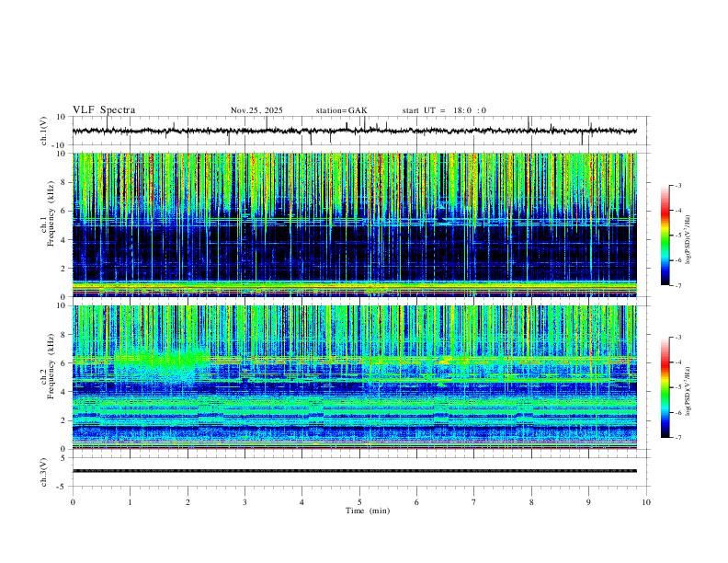728x563 pixels.
Task: Click the ch.1 "Frequency (kHz)" axis label
Action: coord(51,213)
